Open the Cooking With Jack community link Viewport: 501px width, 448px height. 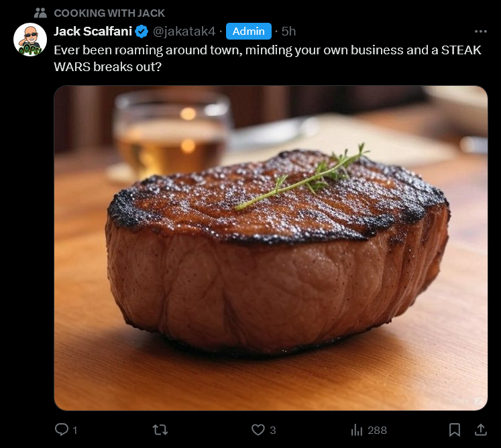(x=109, y=13)
